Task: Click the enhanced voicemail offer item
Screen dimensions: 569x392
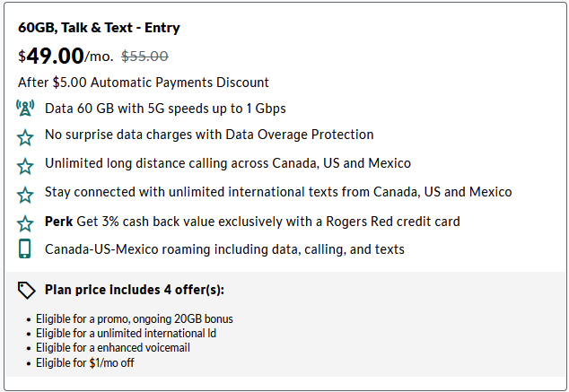Action: pos(113,348)
